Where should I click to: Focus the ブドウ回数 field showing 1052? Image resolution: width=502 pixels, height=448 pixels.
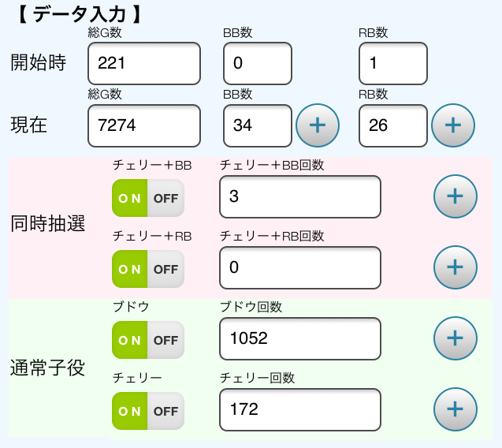click(299, 338)
